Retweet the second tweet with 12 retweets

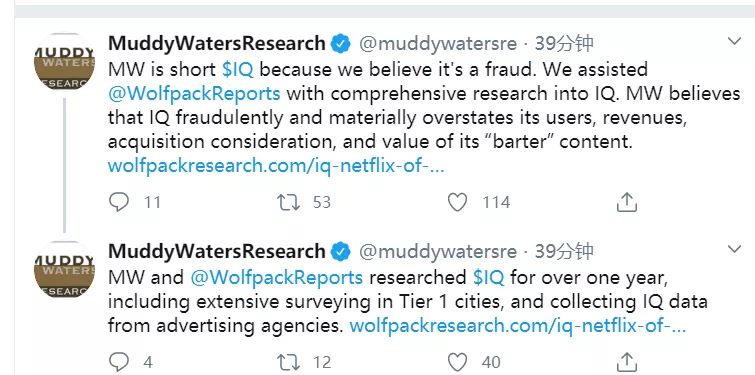coord(288,362)
